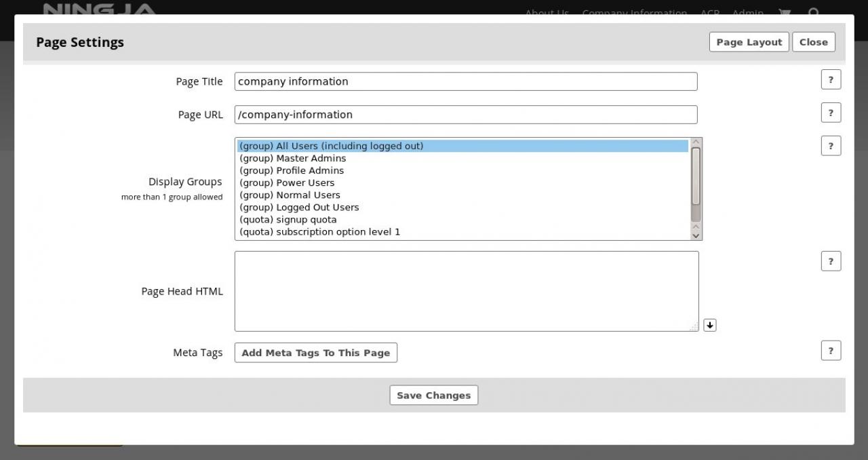Viewport: 868px width, 460px height.
Task: Click the down arrow beside Page Head HTML
Action: point(709,326)
